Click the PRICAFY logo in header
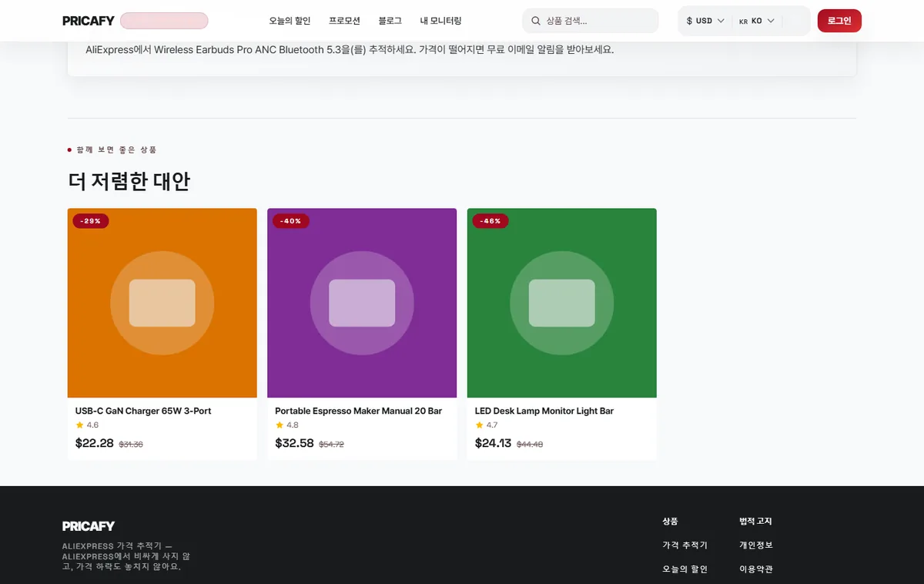The width and height of the screenshot is (924, 584). click(88, 21)
